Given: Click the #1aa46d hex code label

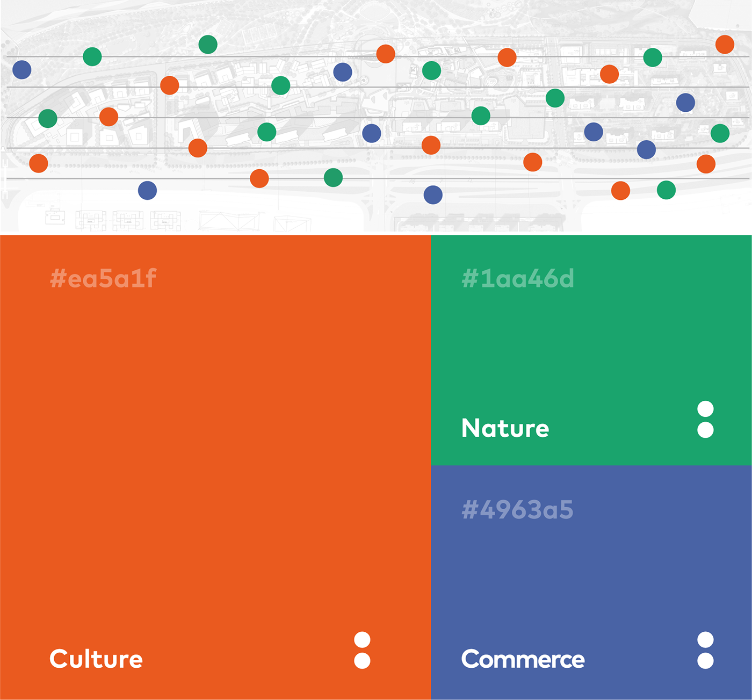Looking at the screenshot, I should point(518,279).
